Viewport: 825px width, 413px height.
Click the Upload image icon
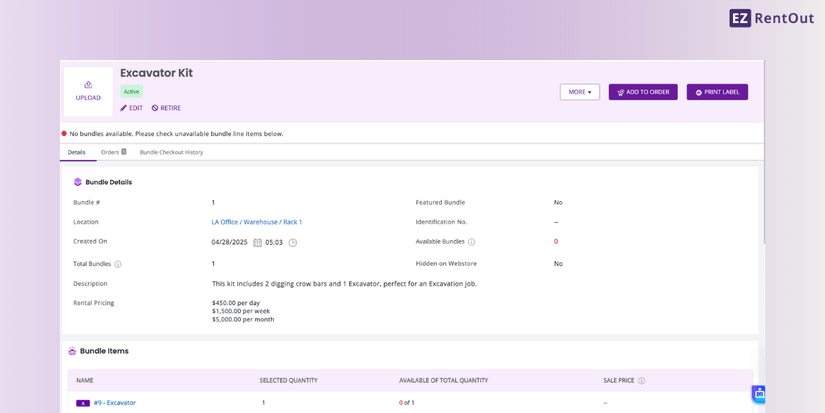pos(88,86)
